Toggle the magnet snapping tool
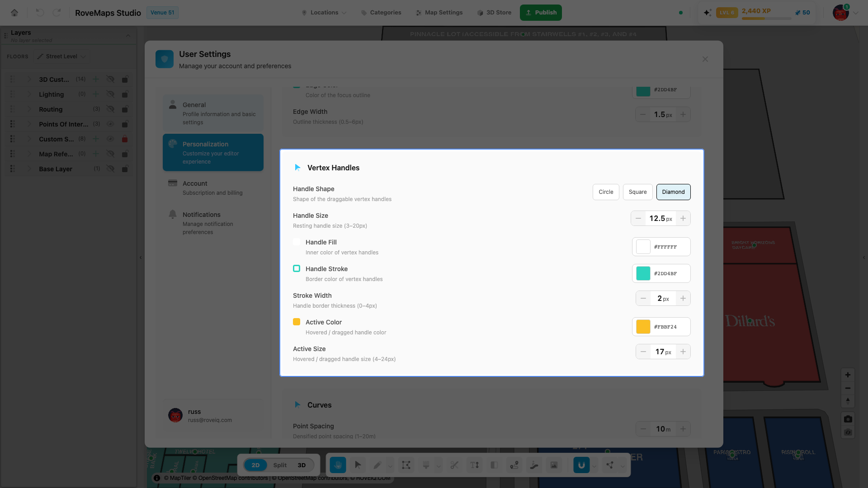Viewport: 868px width, 488px height. [x=581, y=465]
